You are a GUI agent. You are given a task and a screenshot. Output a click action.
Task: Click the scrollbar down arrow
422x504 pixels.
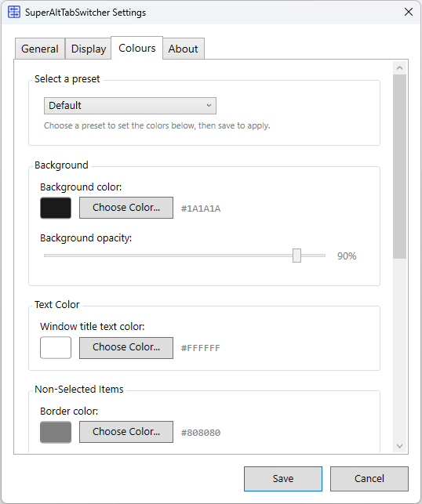point(400,446)
